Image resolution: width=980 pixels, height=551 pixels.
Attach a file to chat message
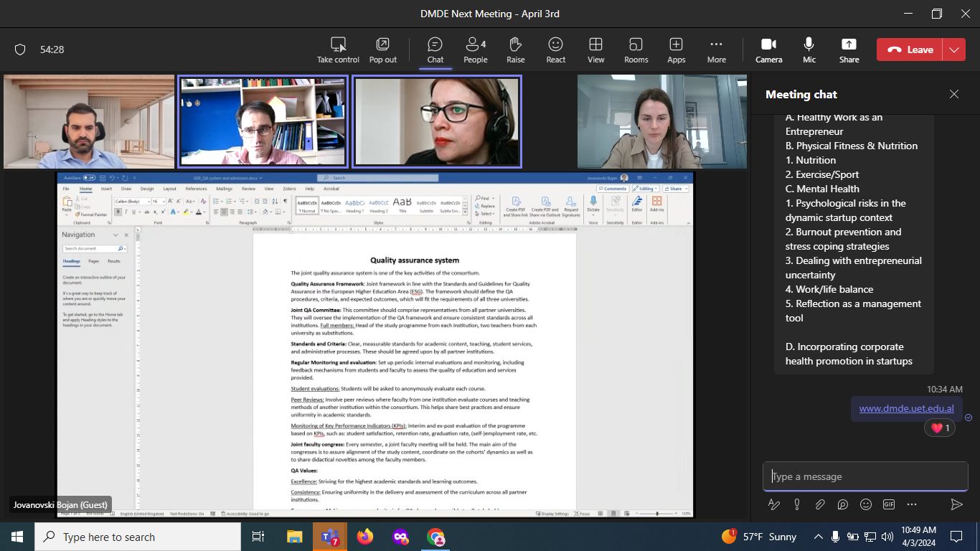point(820,504)
